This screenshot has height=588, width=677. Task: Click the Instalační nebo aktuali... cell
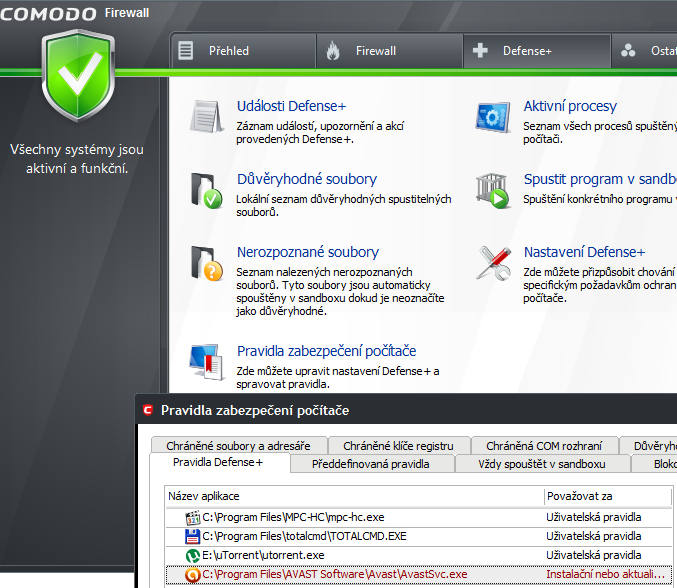pos(605,574)
